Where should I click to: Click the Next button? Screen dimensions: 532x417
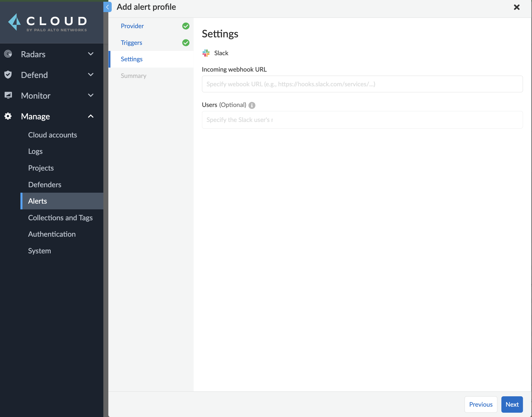click(512, 404)
